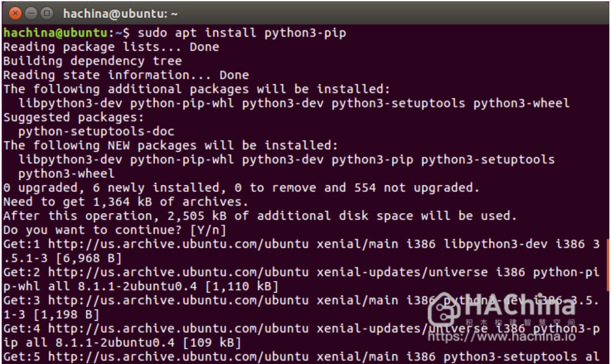The image size is (611, 364).
Task: Click the terminal title "hachina@ubuntu: ~"
Action: pyautogui.click(x=120, y=14)
